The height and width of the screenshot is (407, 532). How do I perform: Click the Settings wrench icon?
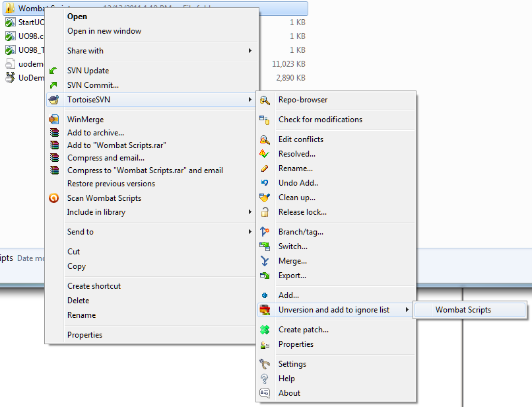(x=265, y=364)
